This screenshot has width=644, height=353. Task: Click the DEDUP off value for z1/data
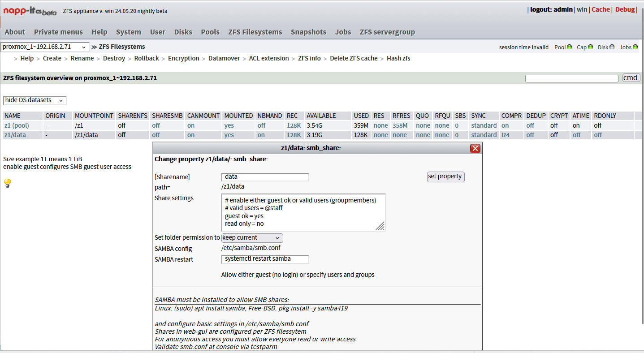pos(531,135)
